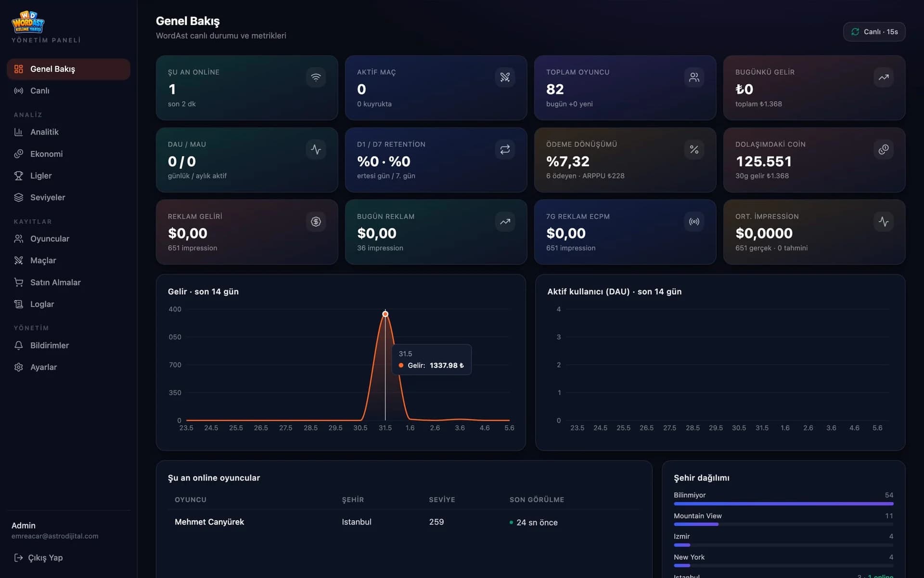Click the broadcast icon on the 7G Reklam eCPM card
Screen dimensions: 924x578
[694, 222]
